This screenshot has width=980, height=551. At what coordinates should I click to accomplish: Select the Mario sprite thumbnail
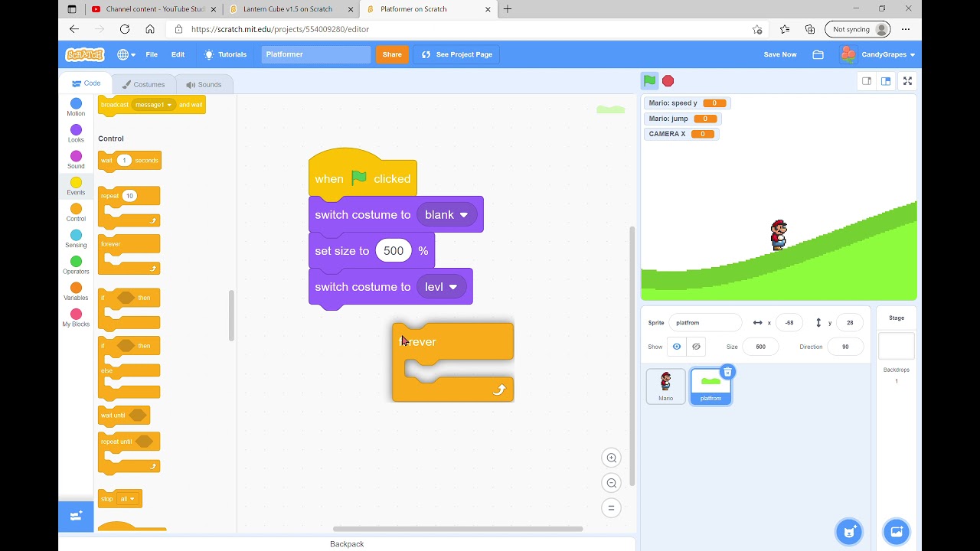[x=665, y=386]
